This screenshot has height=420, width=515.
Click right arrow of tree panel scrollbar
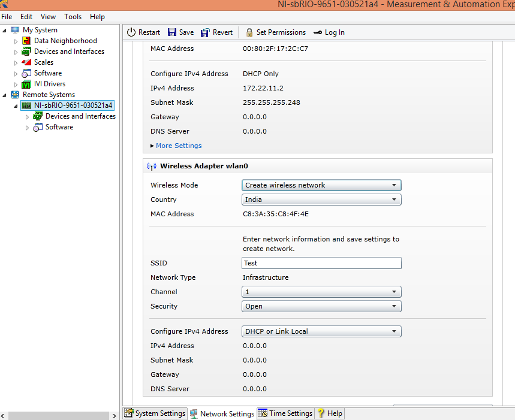click(114, 416)
